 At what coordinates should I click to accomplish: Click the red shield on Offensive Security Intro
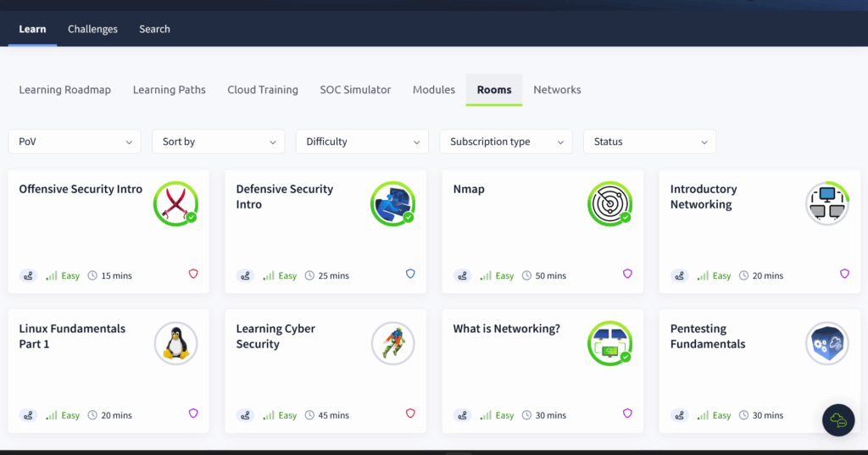point(193,274)
